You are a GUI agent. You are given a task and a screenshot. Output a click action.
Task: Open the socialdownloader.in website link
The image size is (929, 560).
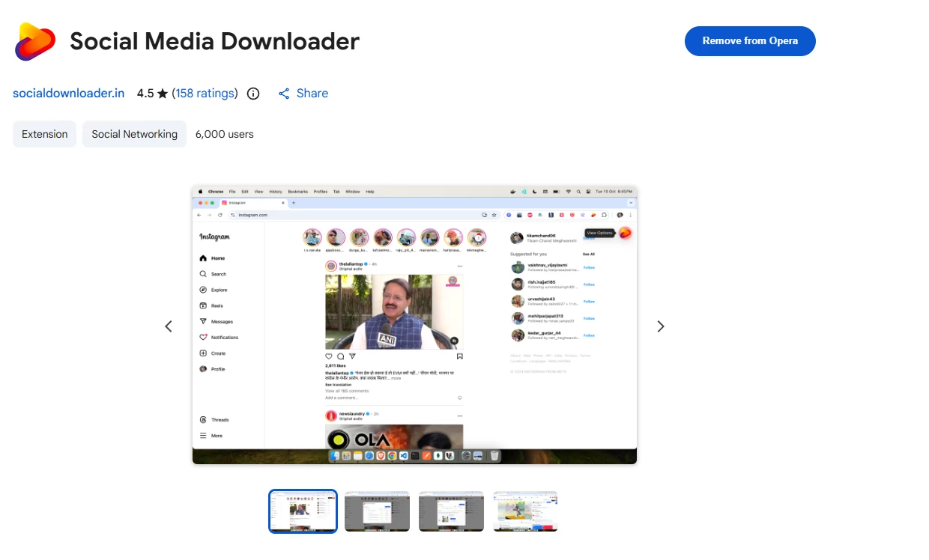pos(69,94)
